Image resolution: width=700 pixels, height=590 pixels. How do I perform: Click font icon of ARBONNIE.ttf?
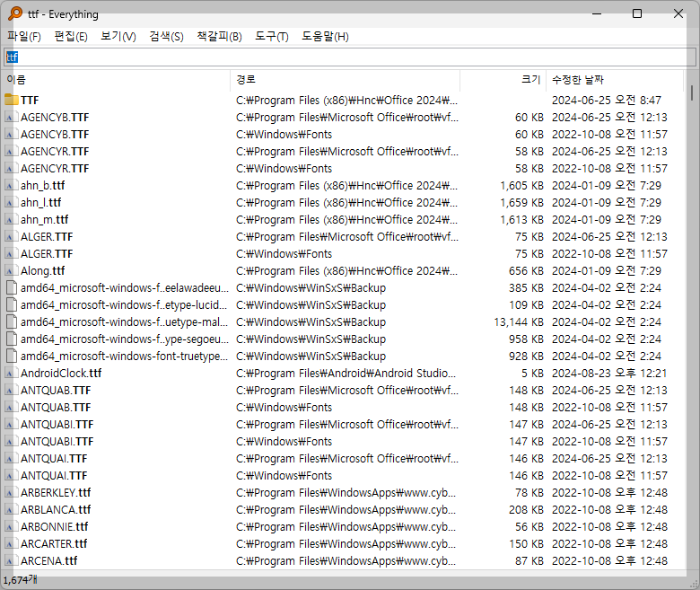tap(10, 526)
